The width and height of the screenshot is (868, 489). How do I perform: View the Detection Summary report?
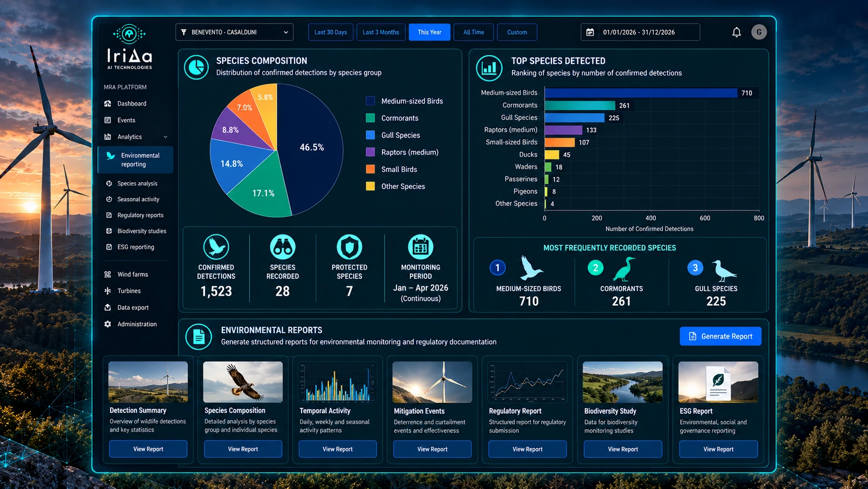click(148, 449)
